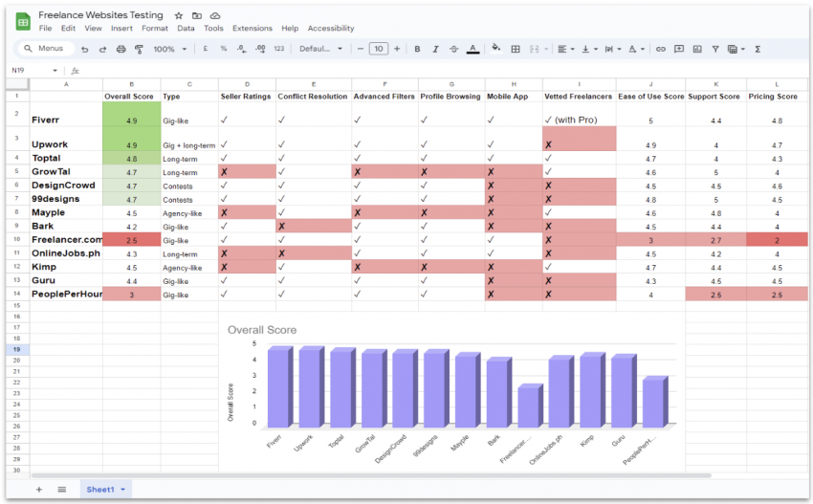The width and height of the screenshot is (813, 504).
Task: Open the 100% zoom dropdown
Action: click(169, 49)
